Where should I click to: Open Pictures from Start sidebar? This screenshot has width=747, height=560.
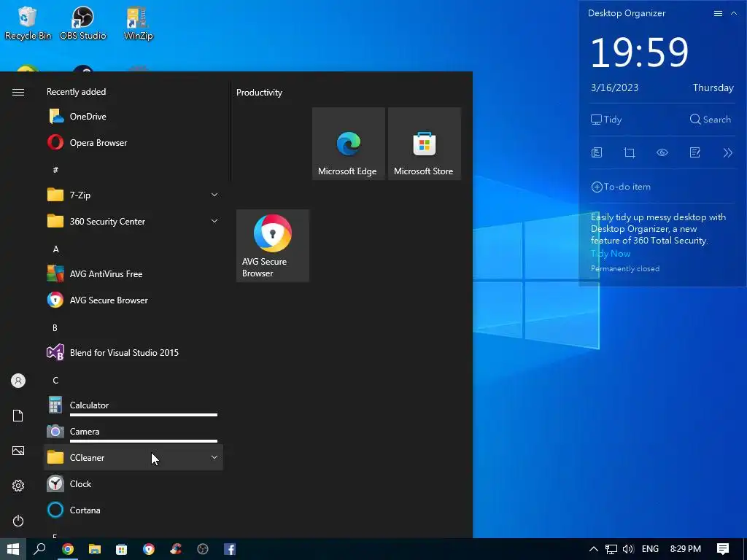(18, 451)
